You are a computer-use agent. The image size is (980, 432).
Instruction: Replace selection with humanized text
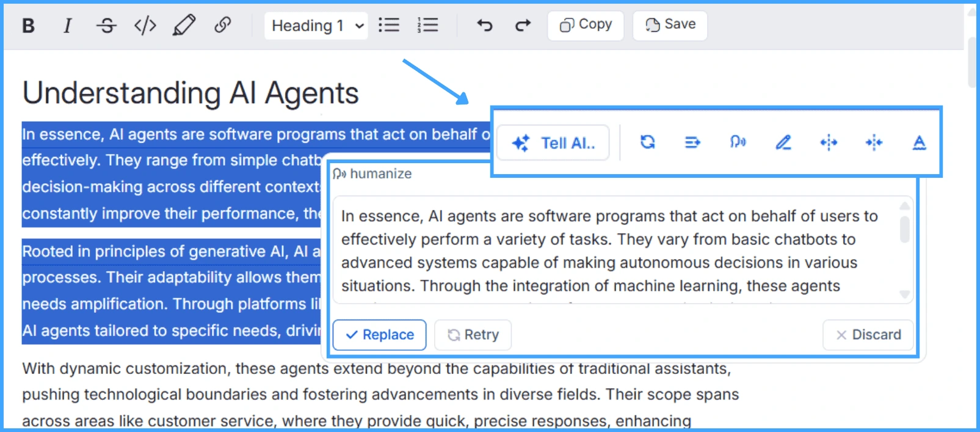point(380,335)
